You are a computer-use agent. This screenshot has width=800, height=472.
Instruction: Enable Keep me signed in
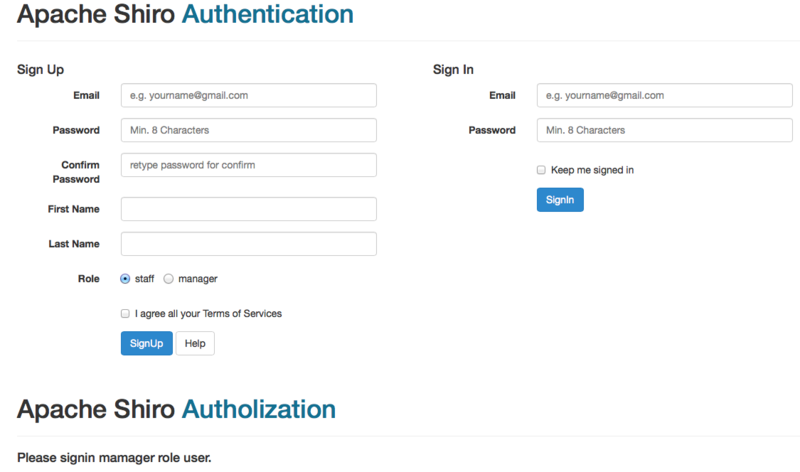541,170
